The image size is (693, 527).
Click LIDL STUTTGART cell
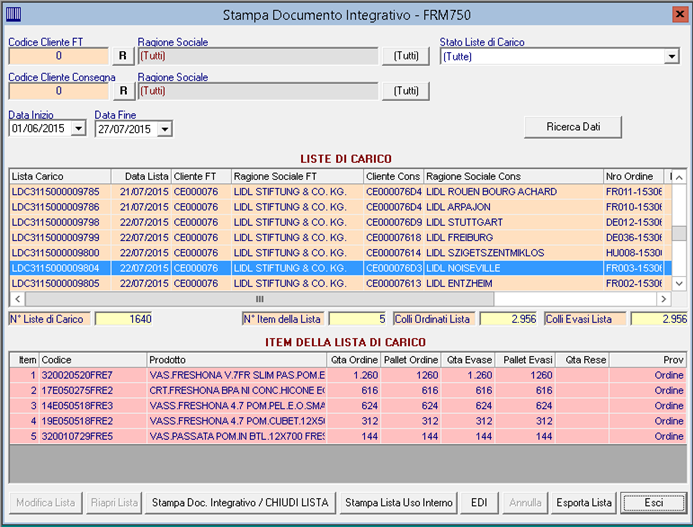coord(514,222)
